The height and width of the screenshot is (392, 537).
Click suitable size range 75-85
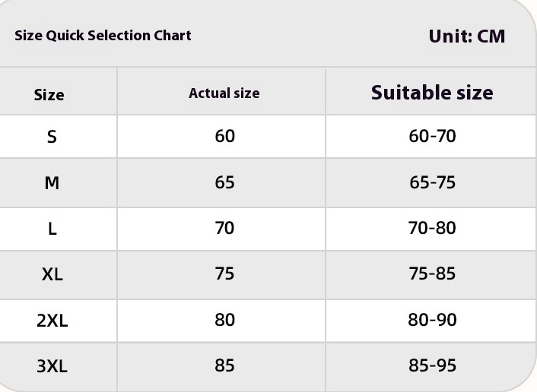(432, 273)
